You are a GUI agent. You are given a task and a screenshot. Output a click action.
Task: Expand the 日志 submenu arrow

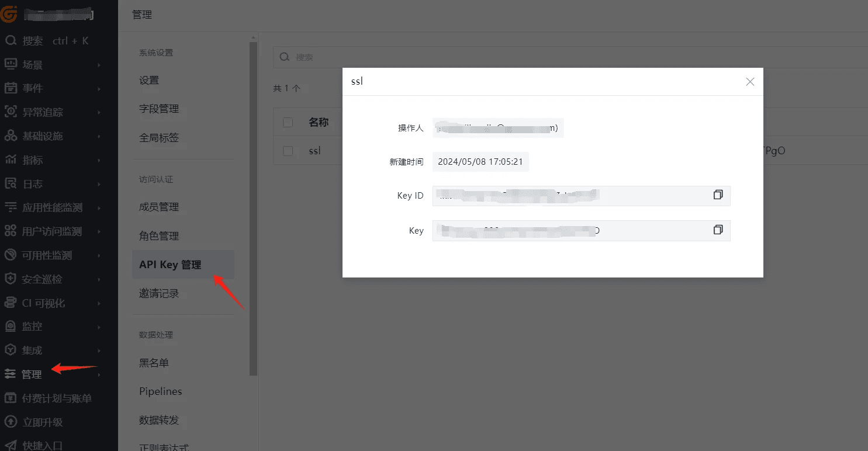tap(99, 184)
